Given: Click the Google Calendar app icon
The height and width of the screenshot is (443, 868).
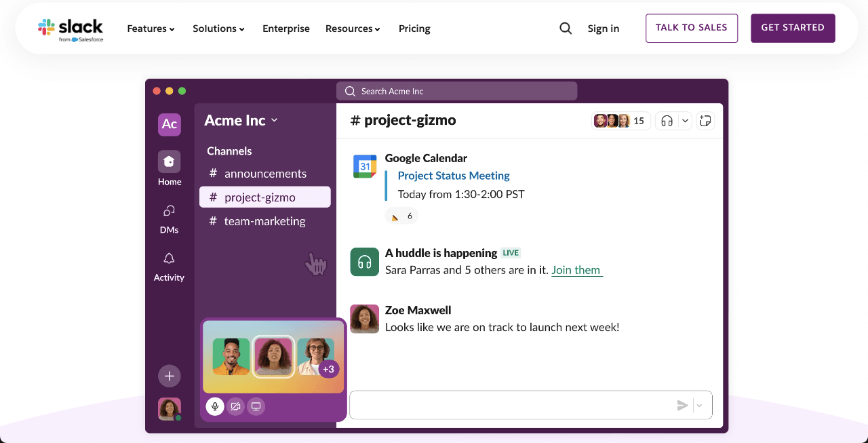Looking at the screenshot, I should 365,166.
